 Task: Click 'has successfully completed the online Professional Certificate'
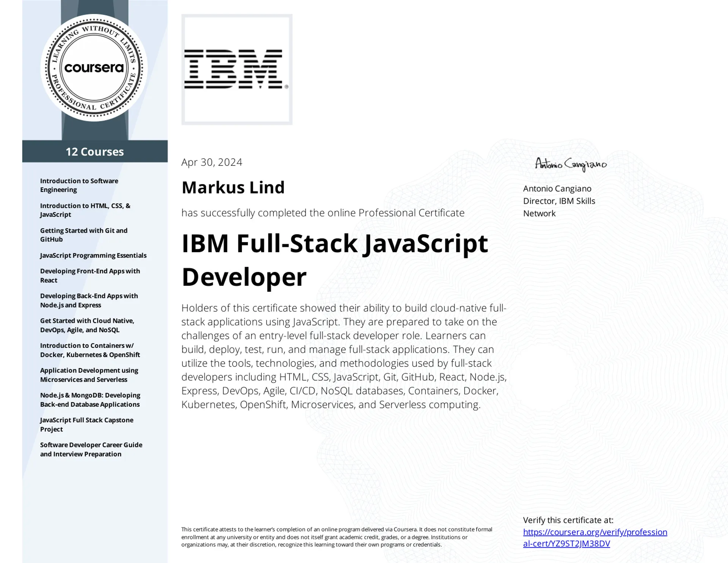coord(323,213)
